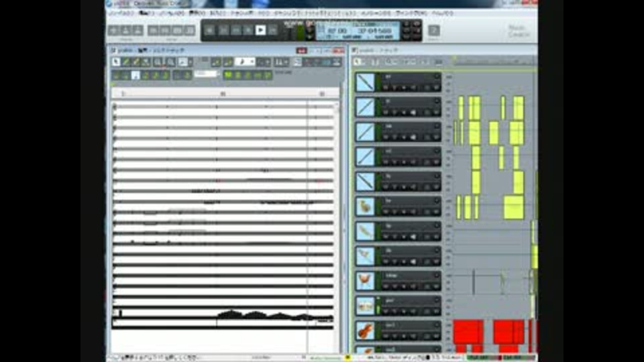Click the fifth track's diagonal woodwind instrument icon
Viewport: 644px width, 362px height.
(x=365, y=182)
